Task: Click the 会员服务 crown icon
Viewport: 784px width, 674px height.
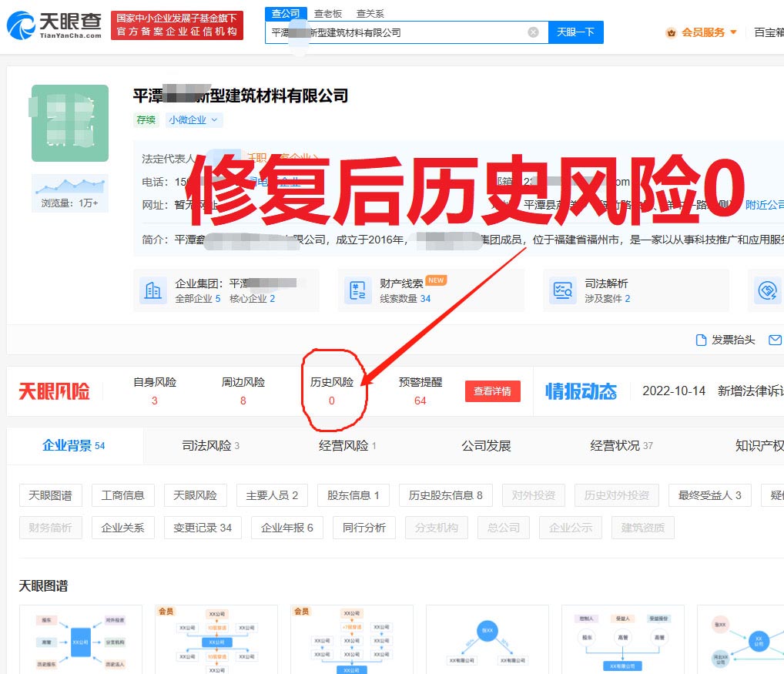Action: [671, 32]
